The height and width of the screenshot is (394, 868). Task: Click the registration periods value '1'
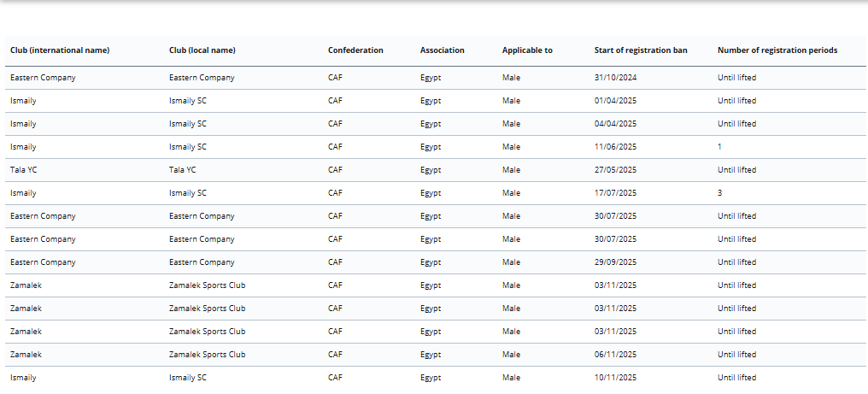pyautogui.click(x=720, y=147)
